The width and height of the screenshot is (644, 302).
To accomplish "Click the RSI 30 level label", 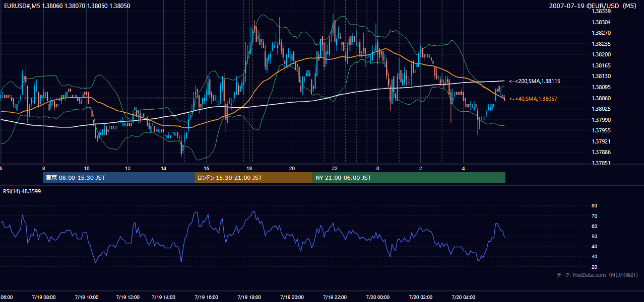I will tap(594, 256).
